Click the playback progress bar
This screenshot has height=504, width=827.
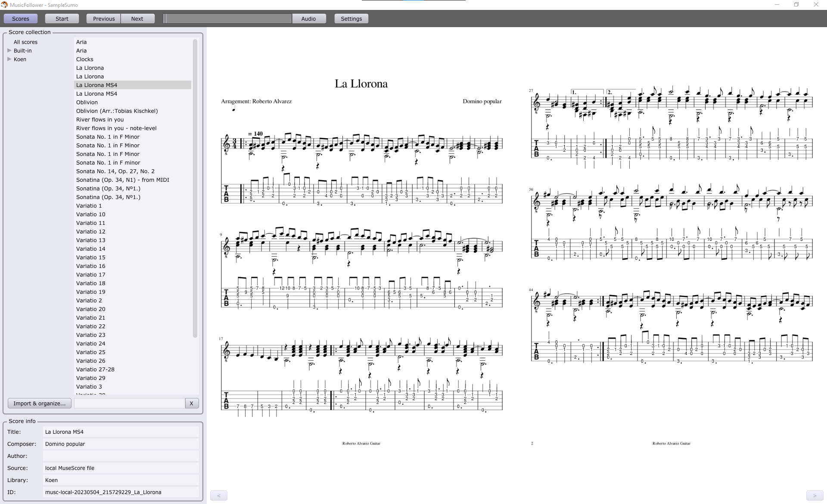(x=227, y=19)
